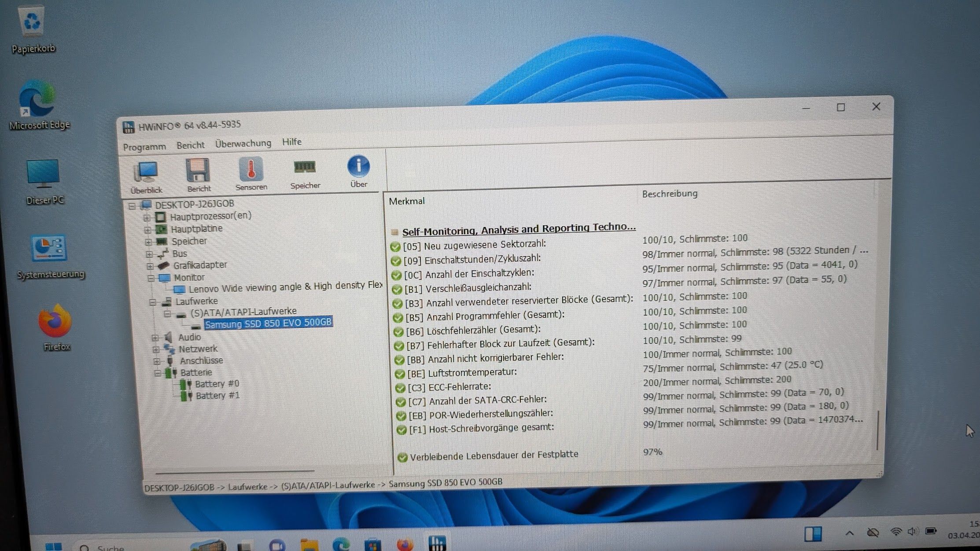
Task: Click the battery tray icon
Action: pyautogui.click(x=931, y=531)
